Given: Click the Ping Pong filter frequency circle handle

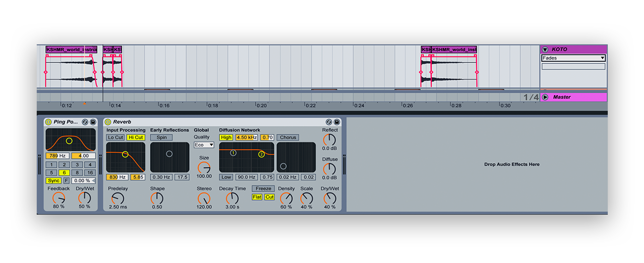Looking at the screenshot, I should pyautogui.click(x=69, y=141).
